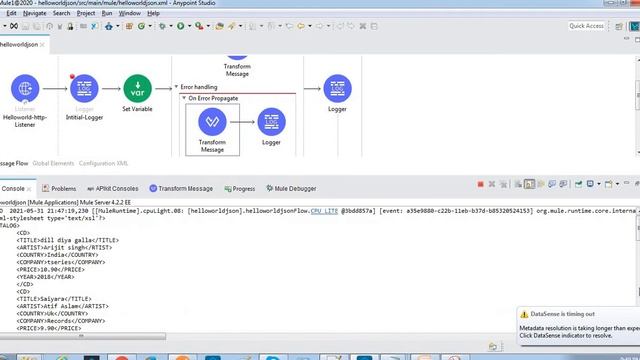Click the Clear Console icon

point(518,184)
